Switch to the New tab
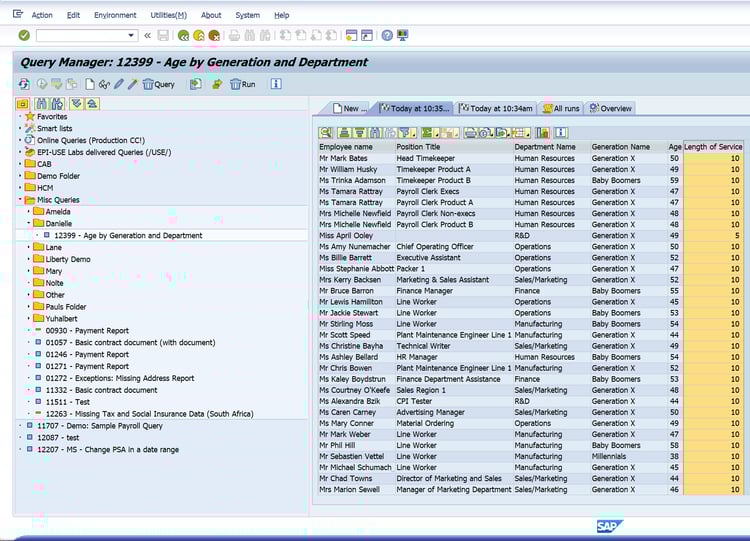 coord(350,109)
